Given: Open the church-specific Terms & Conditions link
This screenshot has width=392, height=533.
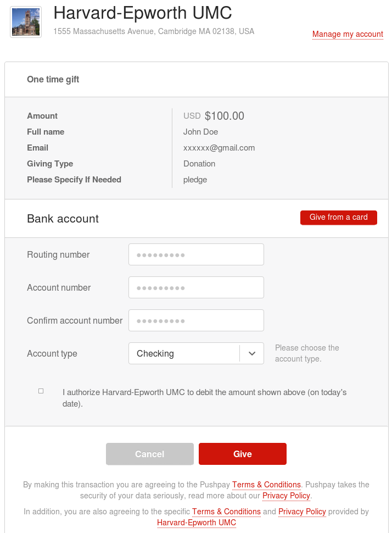Looking at the screenshot, I should coord(226,512).
